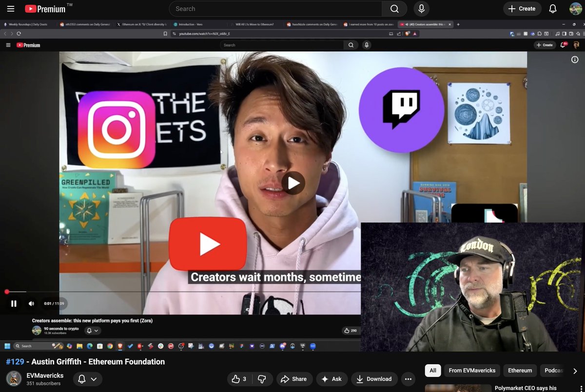The width and height of the screenshot is (585, 392).
Task: Click the large magnifier search button
Action: click(x=395, y=9)
